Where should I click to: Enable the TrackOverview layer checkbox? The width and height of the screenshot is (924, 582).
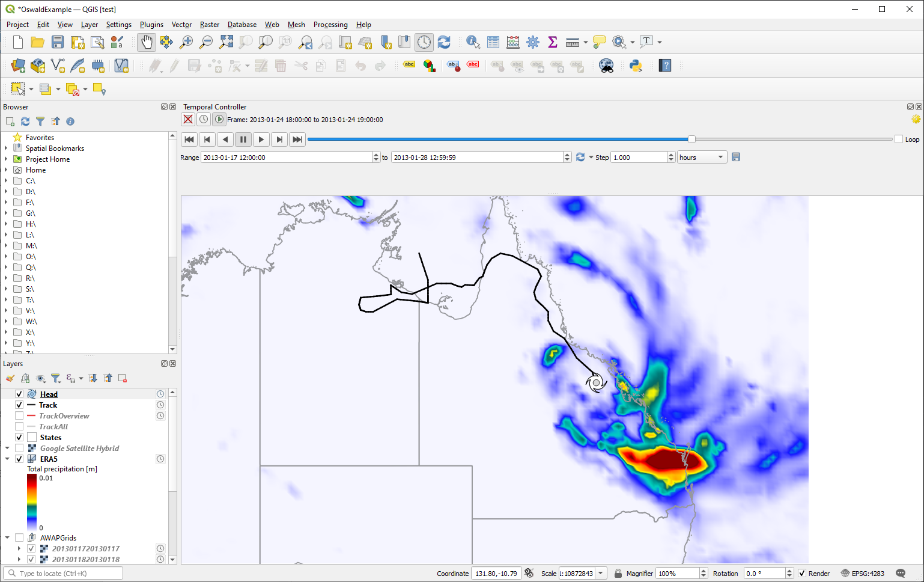point(19,416)
